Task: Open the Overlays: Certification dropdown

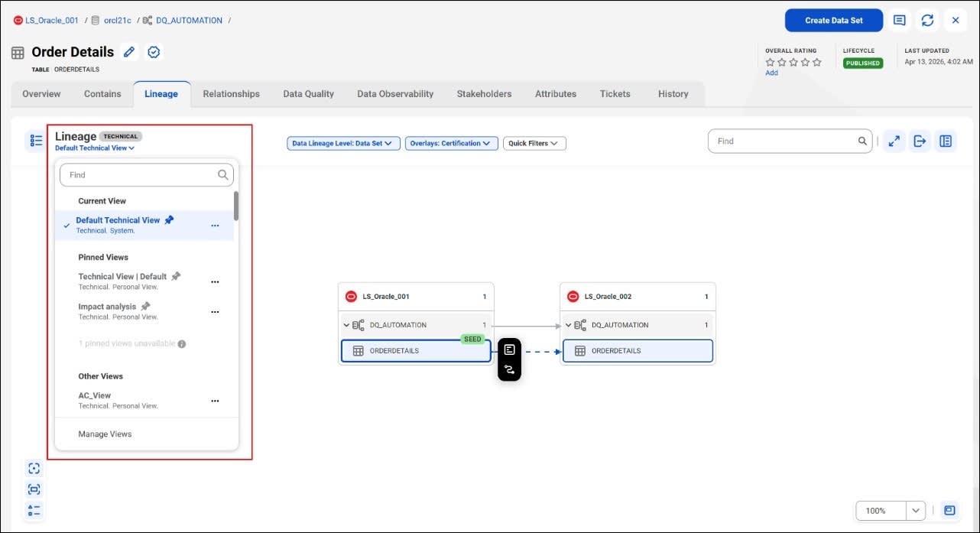Action: pyautogui.click(x=451, y=143)
